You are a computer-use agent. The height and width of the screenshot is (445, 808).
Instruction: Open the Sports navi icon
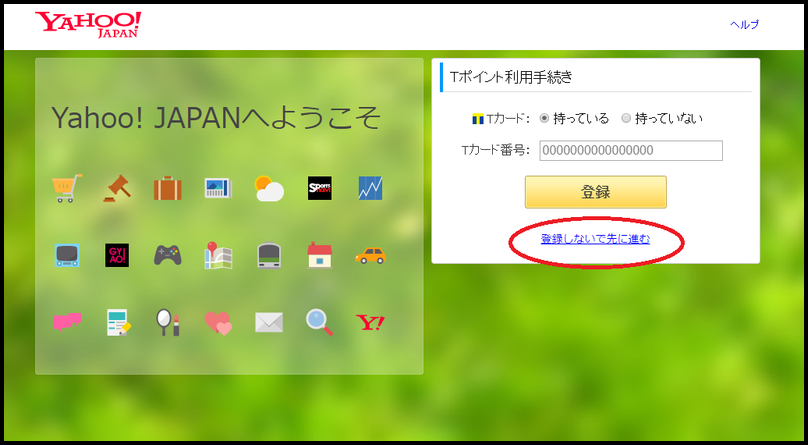(319, 188)
